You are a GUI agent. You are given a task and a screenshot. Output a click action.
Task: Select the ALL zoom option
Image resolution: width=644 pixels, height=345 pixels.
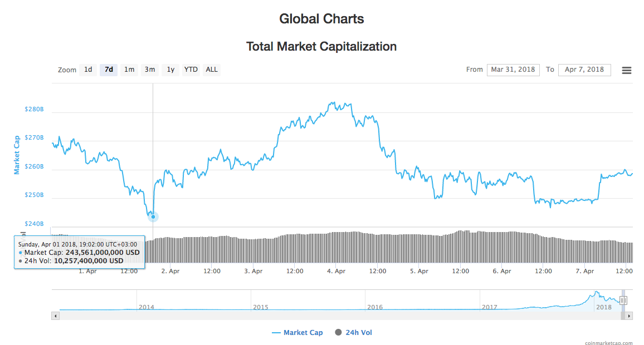(211, 70)
